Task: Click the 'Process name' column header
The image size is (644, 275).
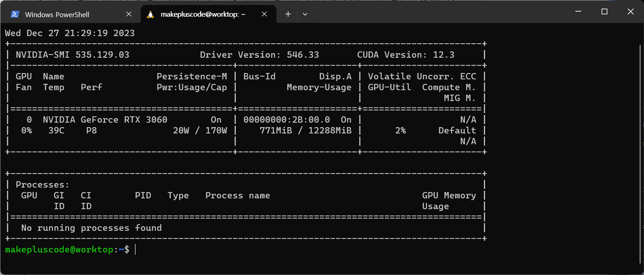Action: click(238, 196)
